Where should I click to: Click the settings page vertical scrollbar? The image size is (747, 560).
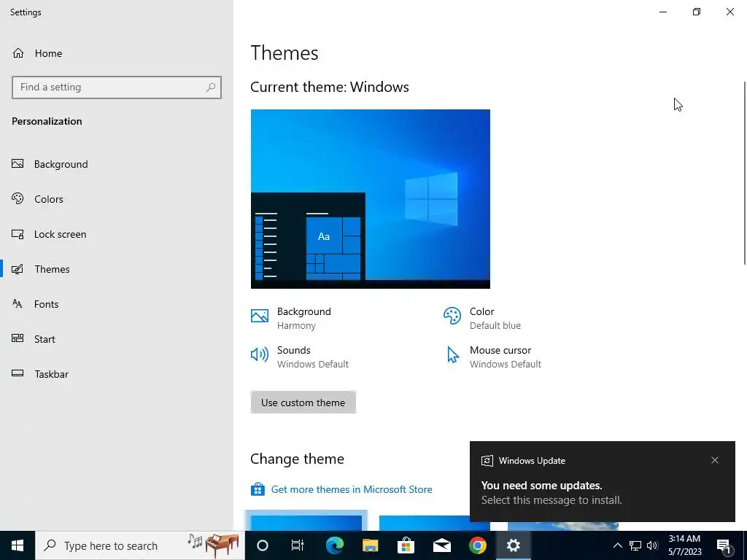[745, 173]
